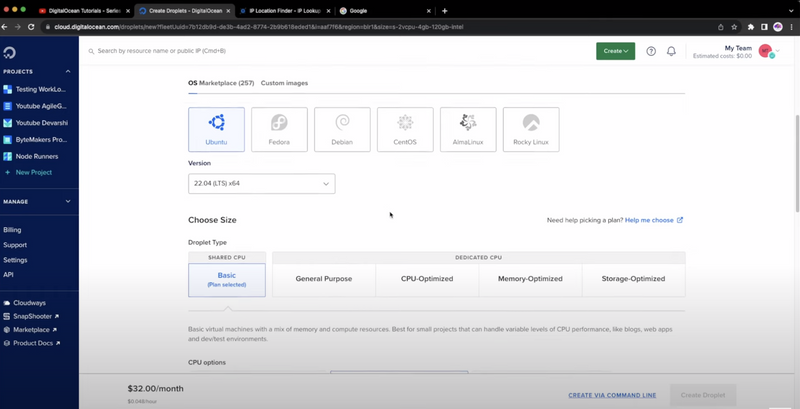The image size is (800, 409).
Task: Open a new browser tab
Action: (444, 11)
